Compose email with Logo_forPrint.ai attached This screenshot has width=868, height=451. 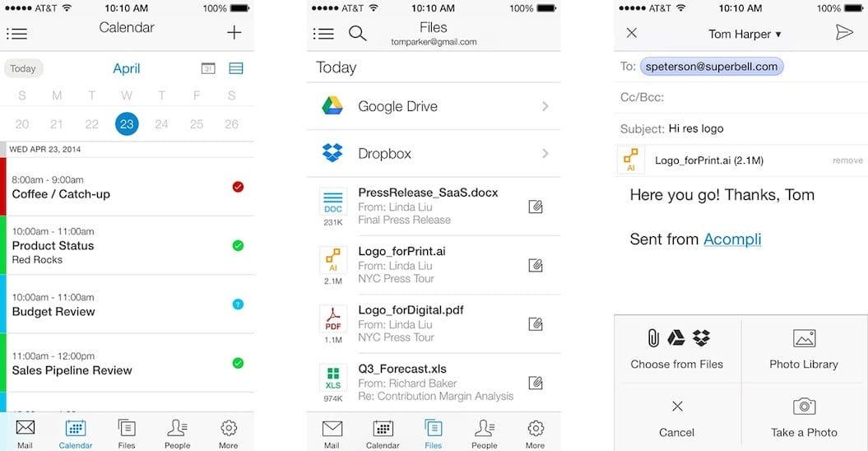[x=536, y=265]
